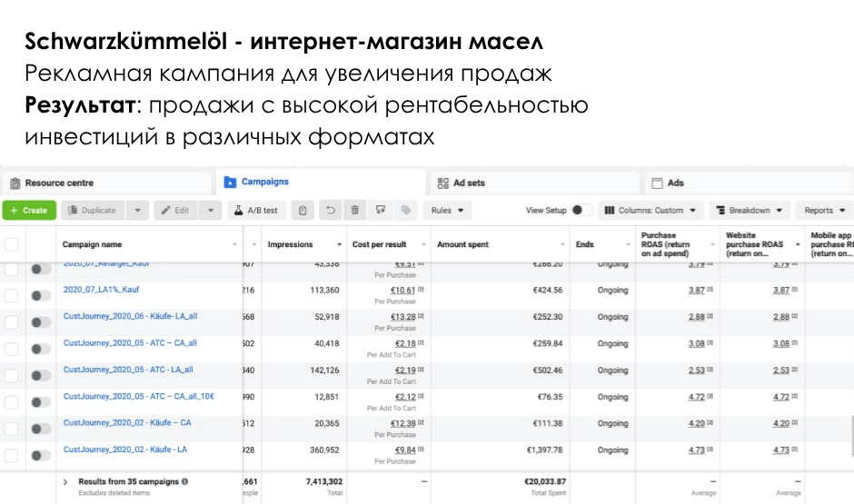Select checkbox for 2020_07_LA1%_Kauf campaign
The height and width of the screenshot is (504, 854).
(12, 295)
